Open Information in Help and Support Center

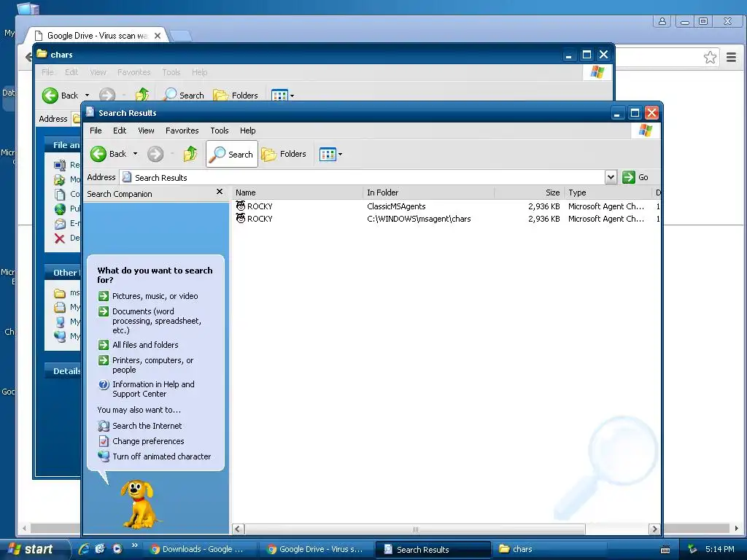pyautogui.click(x=153, y=389)
